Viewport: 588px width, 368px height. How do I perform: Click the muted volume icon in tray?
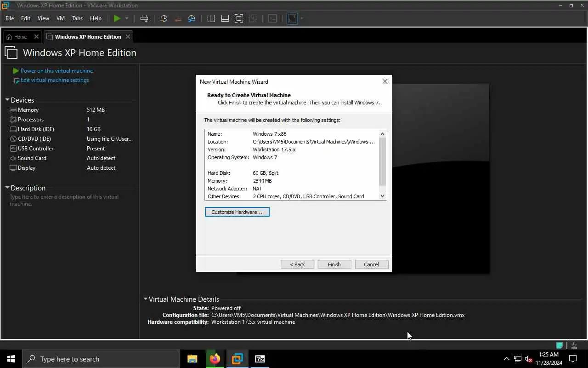(528, 359)
